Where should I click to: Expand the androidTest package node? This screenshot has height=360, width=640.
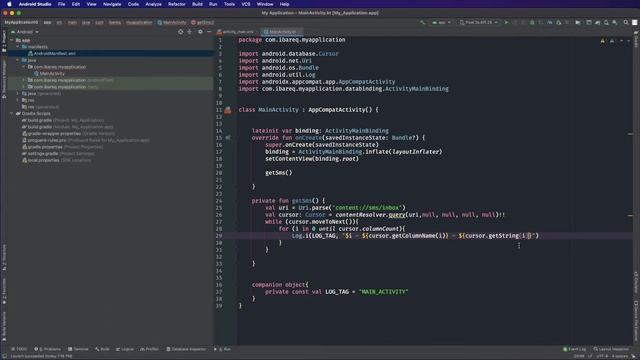[24, 80]
